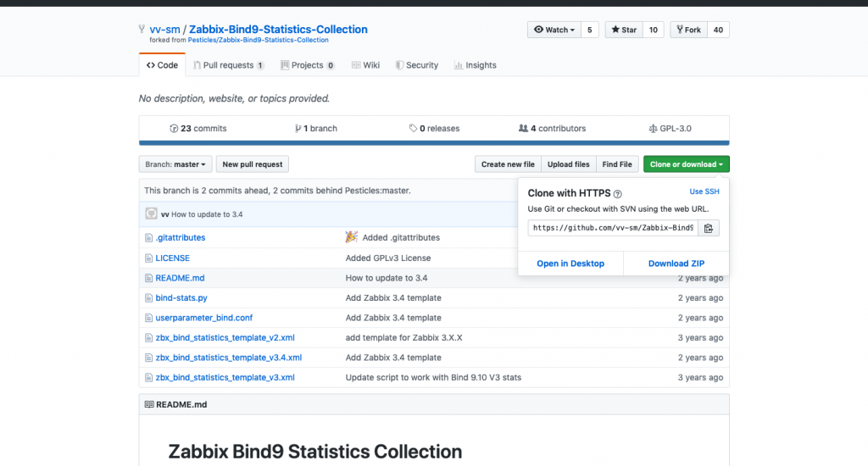868x466 pixels.
Task: Open the 4 contributors link
Action: pyautogui.click(x=552, y=129)
